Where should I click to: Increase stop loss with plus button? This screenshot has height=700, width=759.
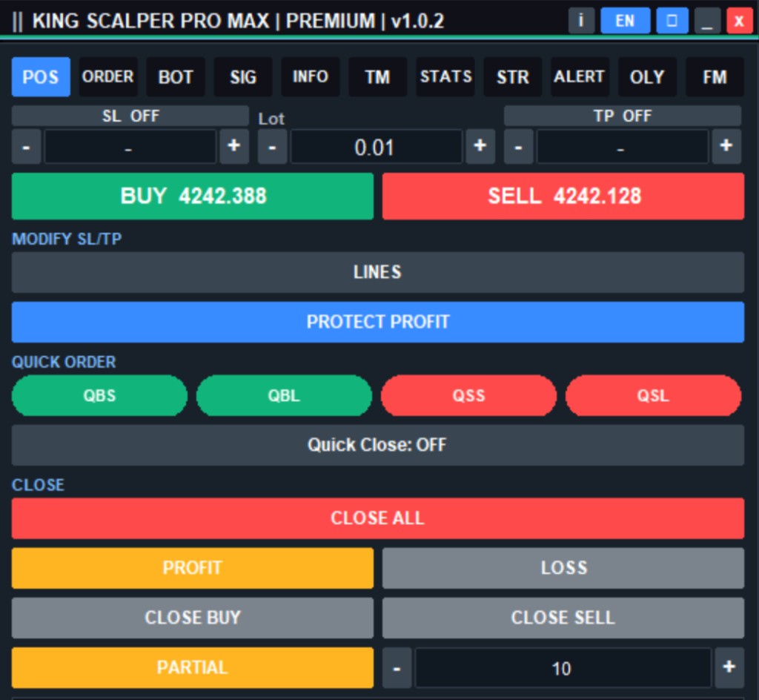point(234,146)
